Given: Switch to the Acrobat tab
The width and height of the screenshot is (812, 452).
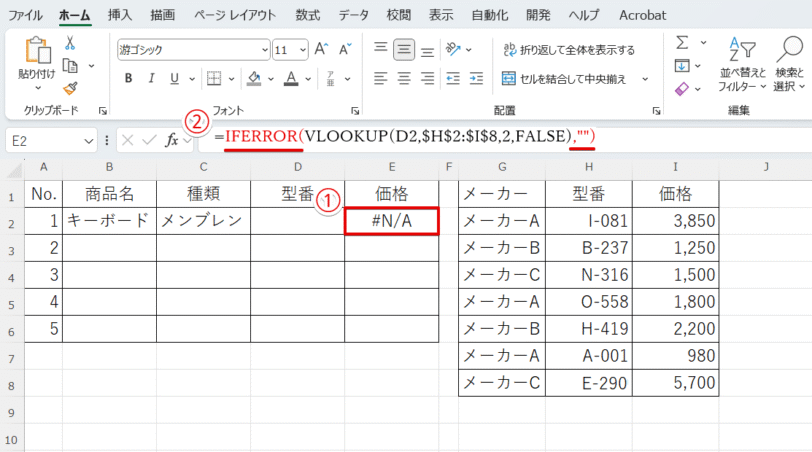Looking at the screenshot, I should pos(643,15).
